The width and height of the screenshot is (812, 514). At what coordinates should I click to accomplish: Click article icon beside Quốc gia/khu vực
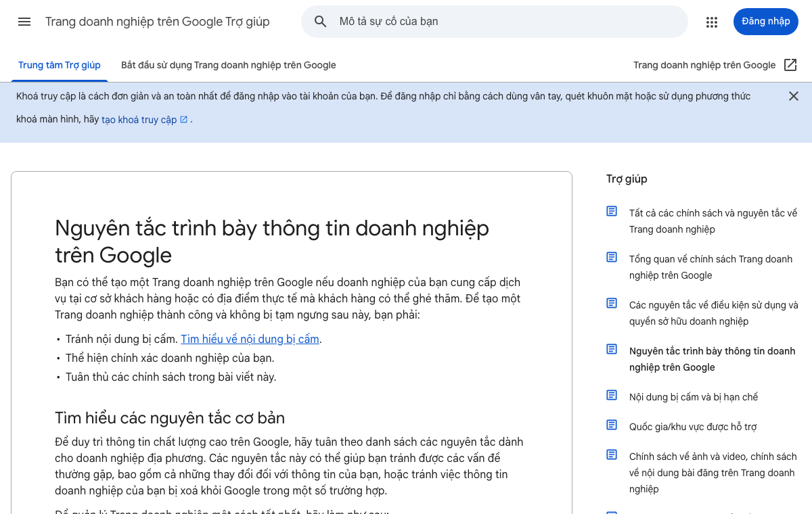[x=612, y=425]
